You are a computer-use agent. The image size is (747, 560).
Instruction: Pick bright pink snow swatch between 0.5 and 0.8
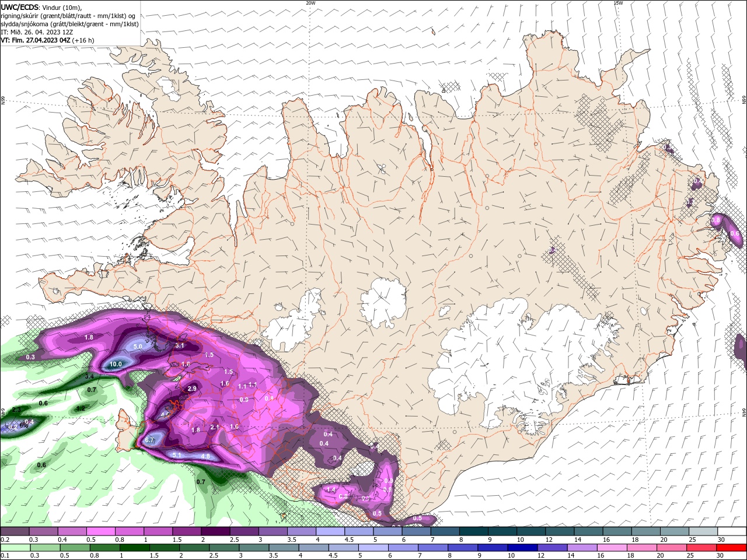coord(100,531)
